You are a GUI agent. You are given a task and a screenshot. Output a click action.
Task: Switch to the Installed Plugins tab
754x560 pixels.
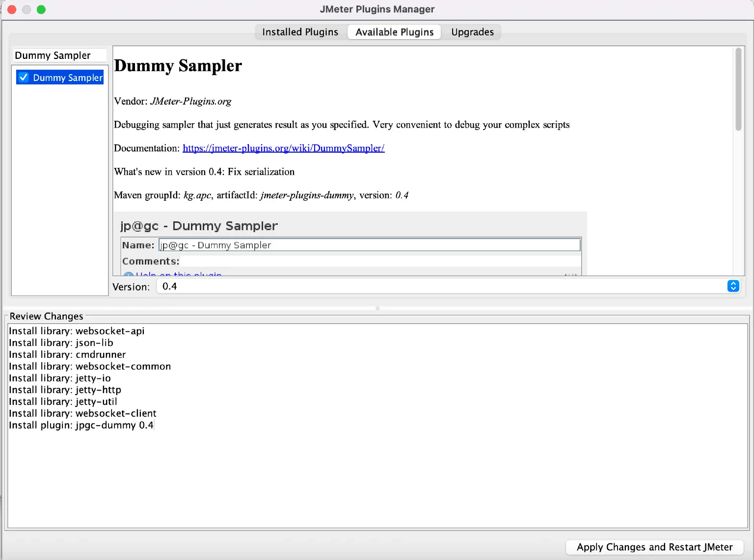coord(299,31)
